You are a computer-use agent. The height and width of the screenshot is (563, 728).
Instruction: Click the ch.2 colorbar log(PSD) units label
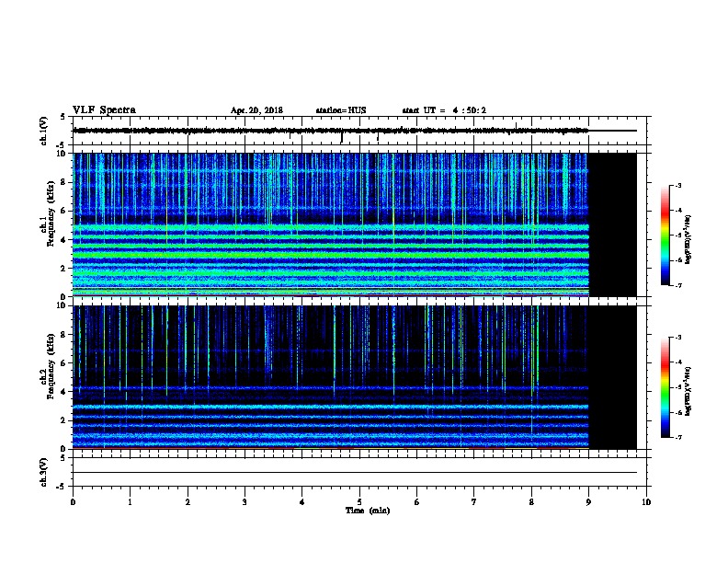pos(688,391)
